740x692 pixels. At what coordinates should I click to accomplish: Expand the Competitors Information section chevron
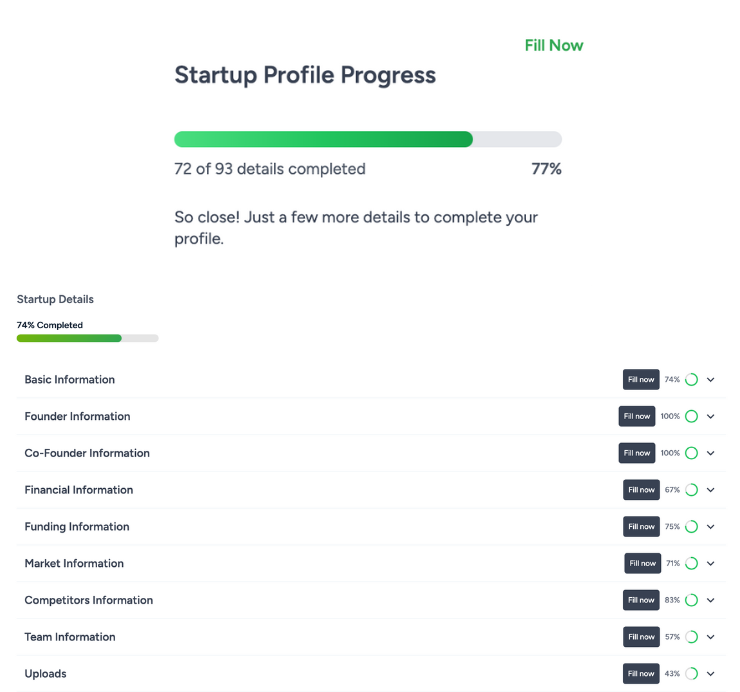click(711, 600)
